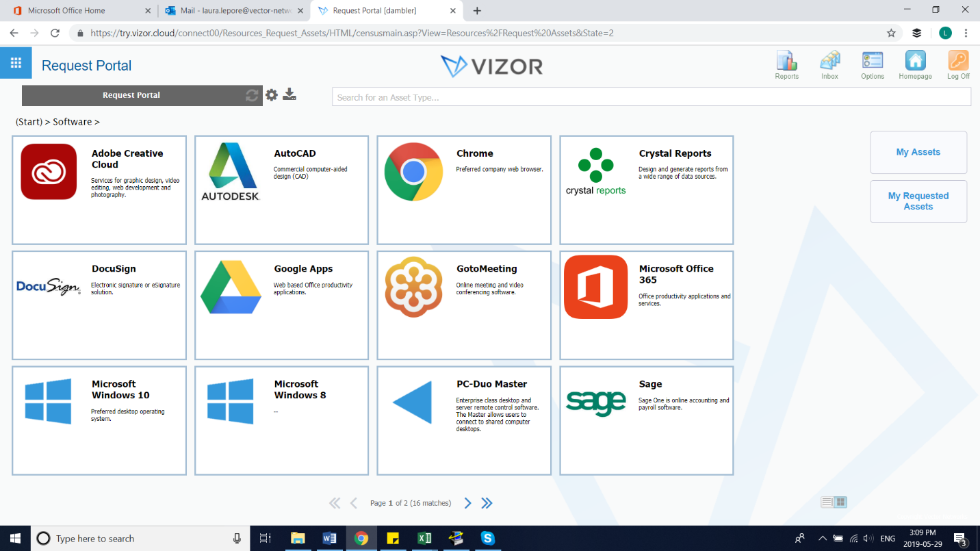Select the Chrome software tile
This screenshot has height=551, width=980.
[x=464, y=190]
